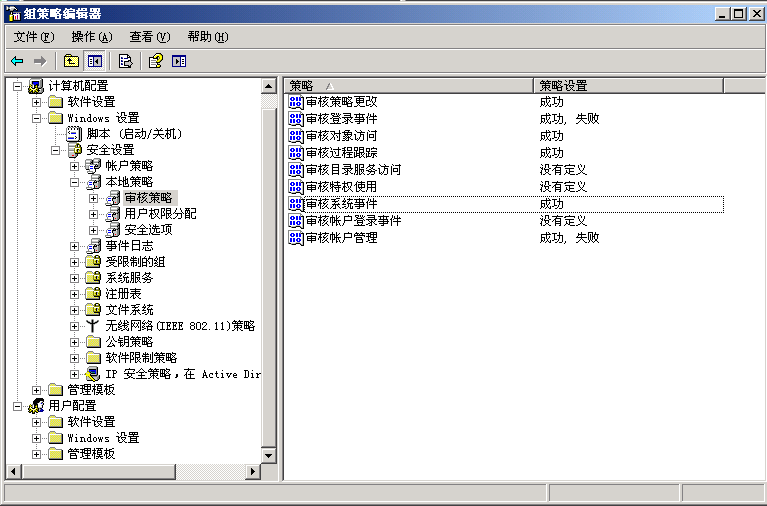
Task: Click the policy icon beside 审核登录事件
Action: (296, 119)
